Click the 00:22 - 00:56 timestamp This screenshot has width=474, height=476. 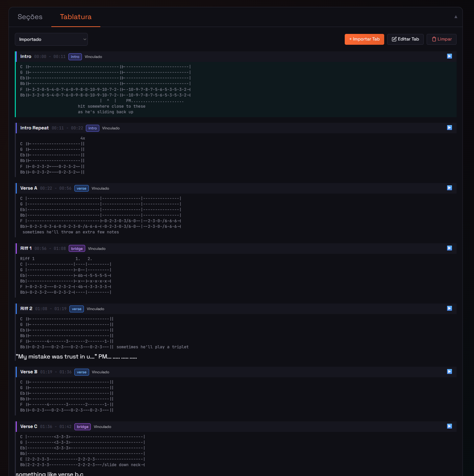56,188
